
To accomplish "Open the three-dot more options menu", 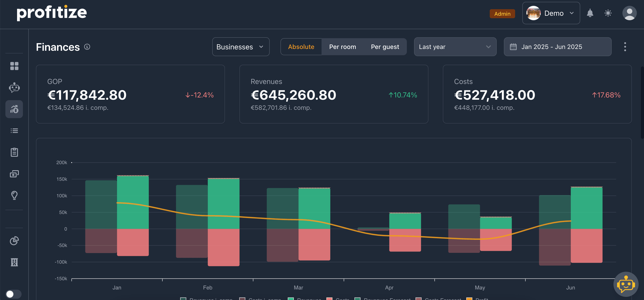I will (x=625, y=47).
